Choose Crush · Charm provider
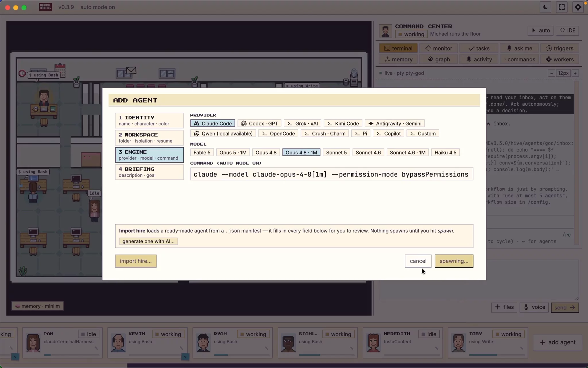This screenshot has width=588, height=368. click(x=324, y=133)
